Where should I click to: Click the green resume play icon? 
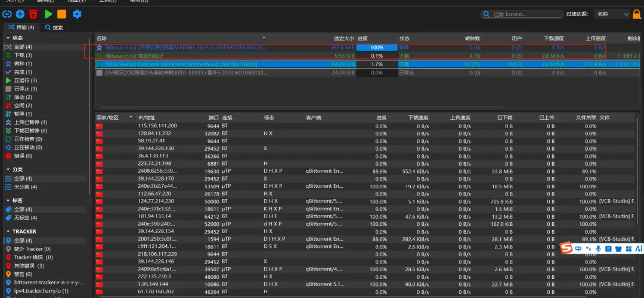(x=48, y=14)
